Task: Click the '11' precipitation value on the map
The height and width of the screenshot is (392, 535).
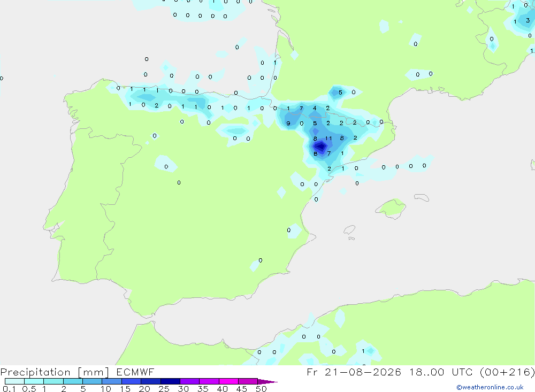Action: pyautogui.click(x=328, y=138)
